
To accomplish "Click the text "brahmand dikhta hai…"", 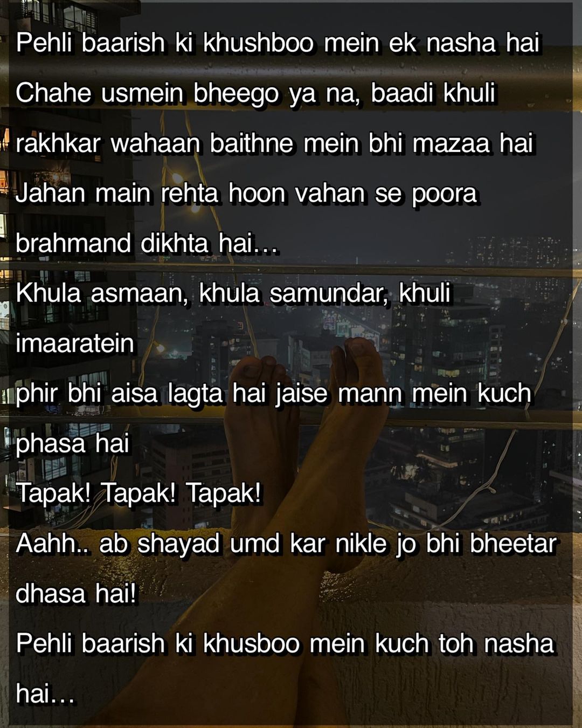I will [147, 243].
